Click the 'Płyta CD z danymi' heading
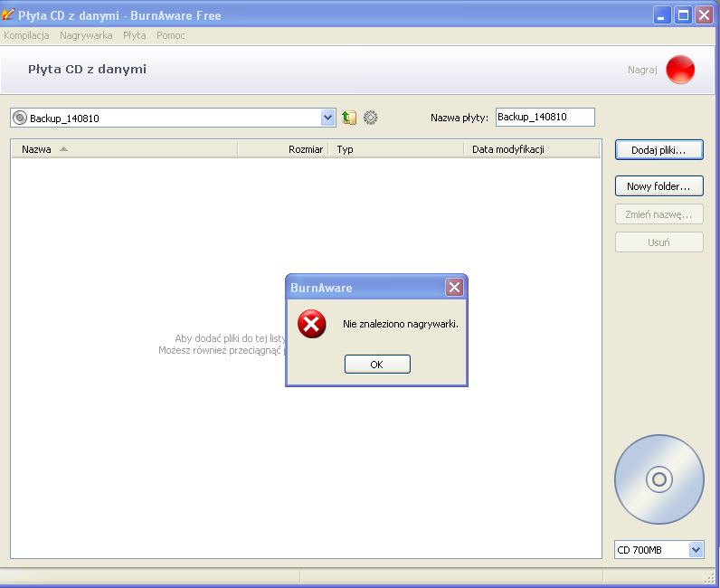 (x=87, y=70)
